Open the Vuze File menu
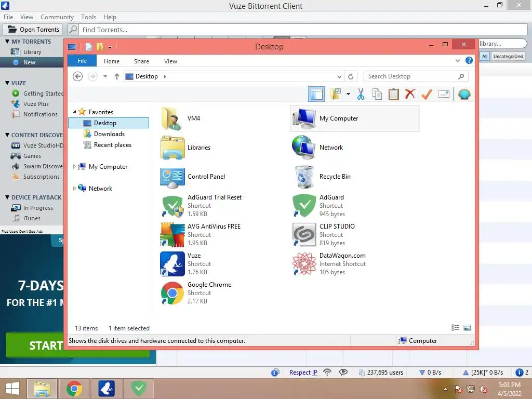The image size is (532, 399). [8, 17]
